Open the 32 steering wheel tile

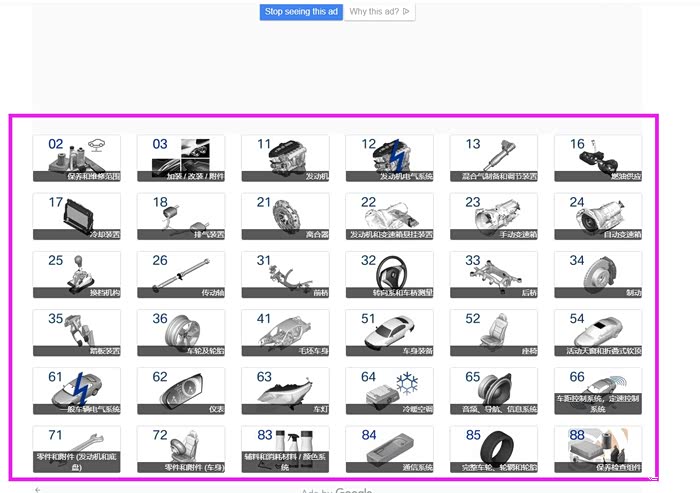(x=390, y=275)
